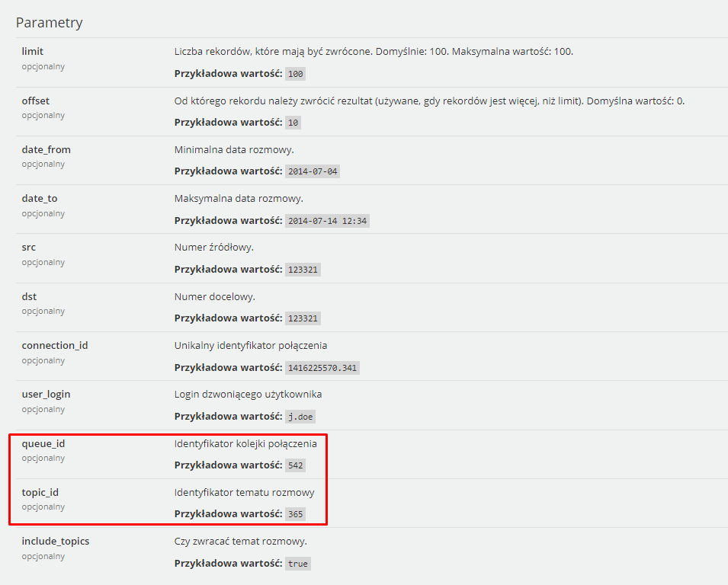
Task: Click description 'Liczba rekordów, które mają być zwrócone'
Action: 273,51
